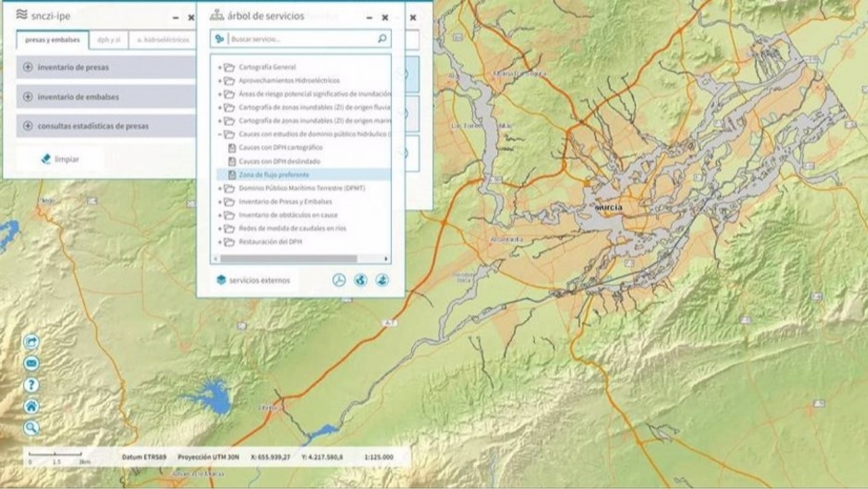This screenshot has height=489, width=868.
Task: Open the share map tool
Action: pyautogui.click(x=31, y=342)
